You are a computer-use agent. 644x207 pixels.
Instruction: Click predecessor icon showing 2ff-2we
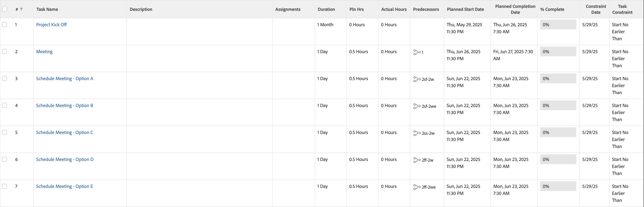point(417,187)
